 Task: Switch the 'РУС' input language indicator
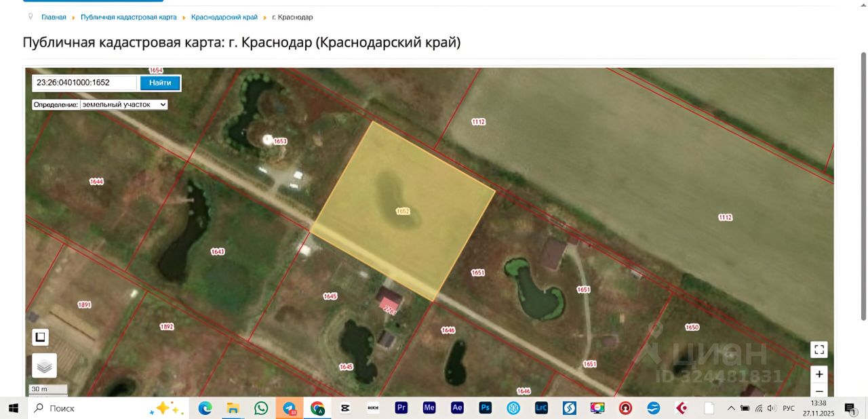[789, 408]
